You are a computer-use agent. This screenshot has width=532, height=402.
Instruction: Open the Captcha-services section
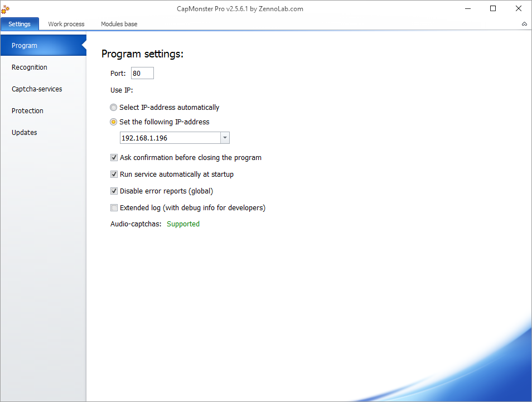coord(43,89)
